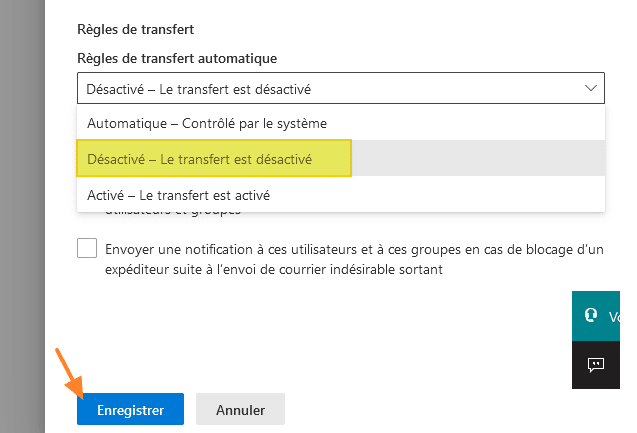This screenshot has width=637, height=433.
Task: Click the headset help icon
Action: point(591,315)
